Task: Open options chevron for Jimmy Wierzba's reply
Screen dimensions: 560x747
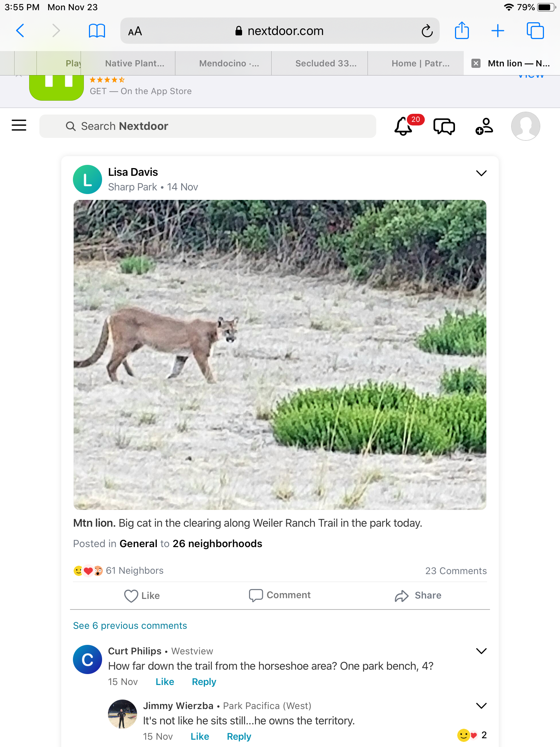Action: pos(481,706)
